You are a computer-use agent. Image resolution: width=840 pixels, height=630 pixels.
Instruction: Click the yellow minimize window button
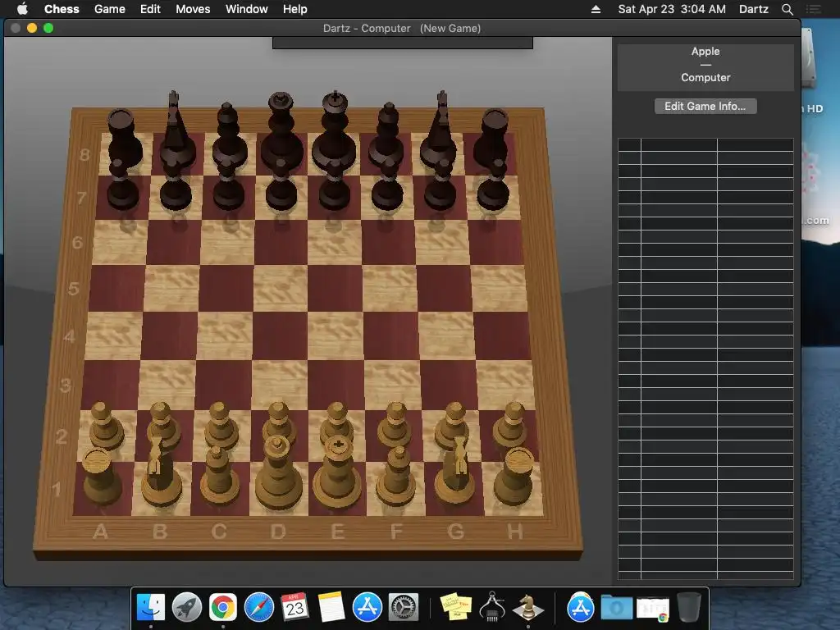32,28
